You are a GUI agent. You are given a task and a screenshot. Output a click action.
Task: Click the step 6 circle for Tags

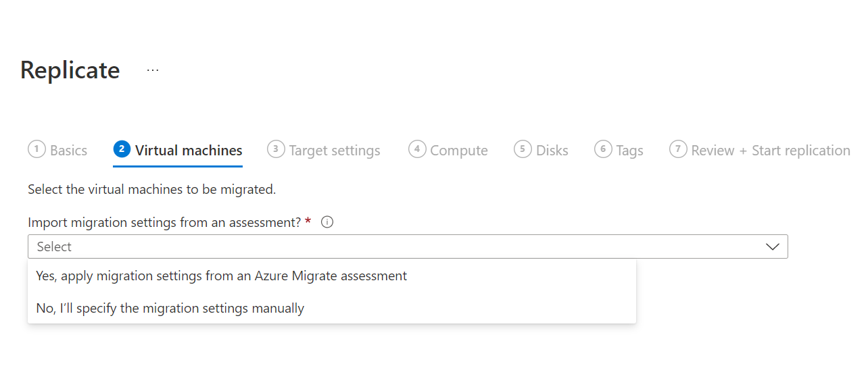[x=603, y=149]
